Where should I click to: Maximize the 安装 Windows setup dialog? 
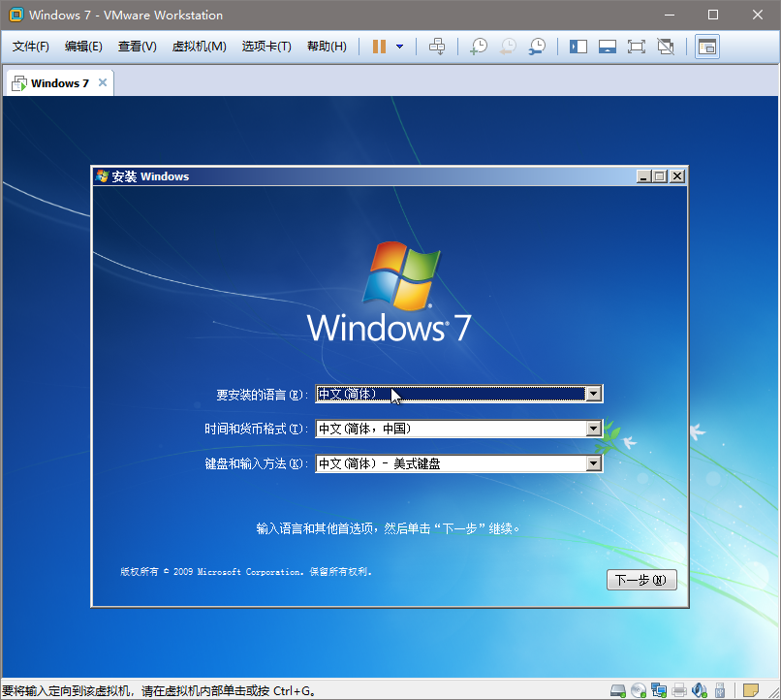click(660, 176)
